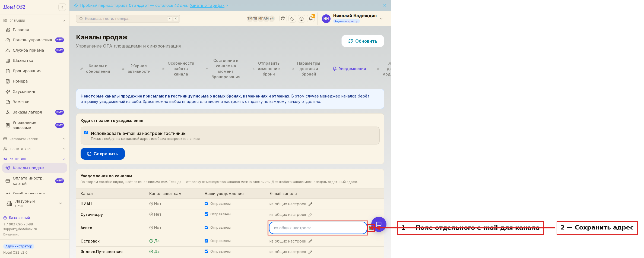
Task: Open notifications bell with 9+ badge
Action: point(311,19)
